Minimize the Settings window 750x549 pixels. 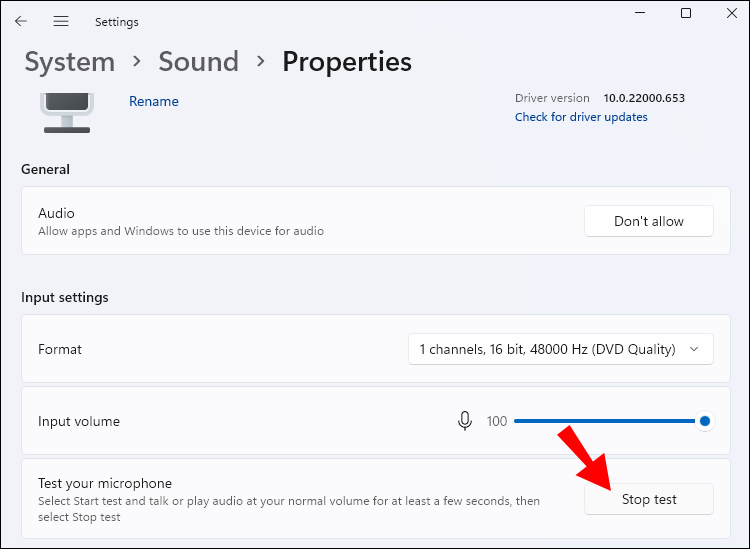click(640, 13)
